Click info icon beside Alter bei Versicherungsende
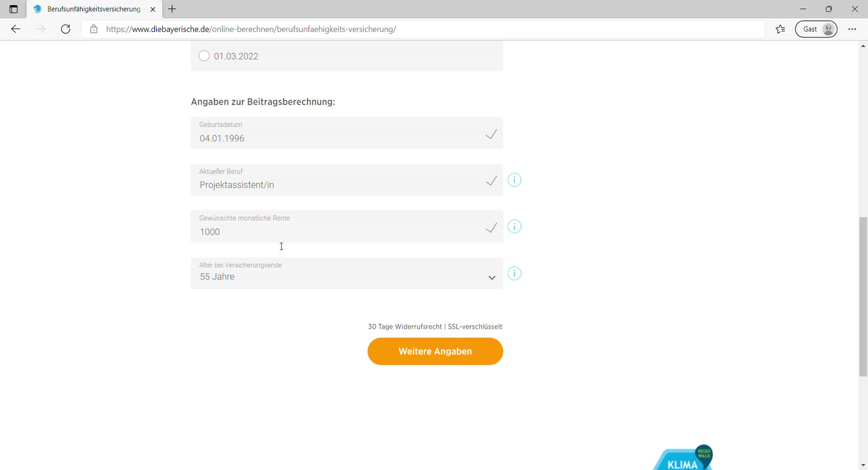868x470 pixels. coord(514,273)
